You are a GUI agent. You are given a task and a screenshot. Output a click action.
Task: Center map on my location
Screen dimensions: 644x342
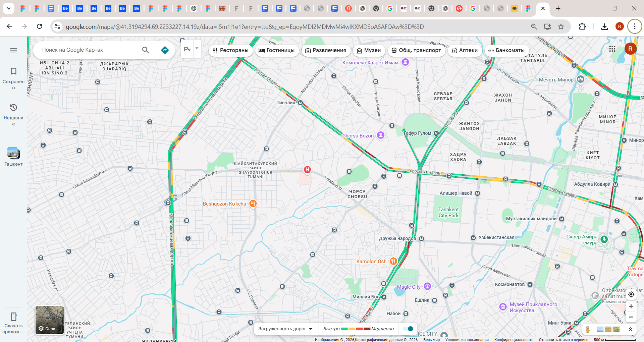point(631,294)
